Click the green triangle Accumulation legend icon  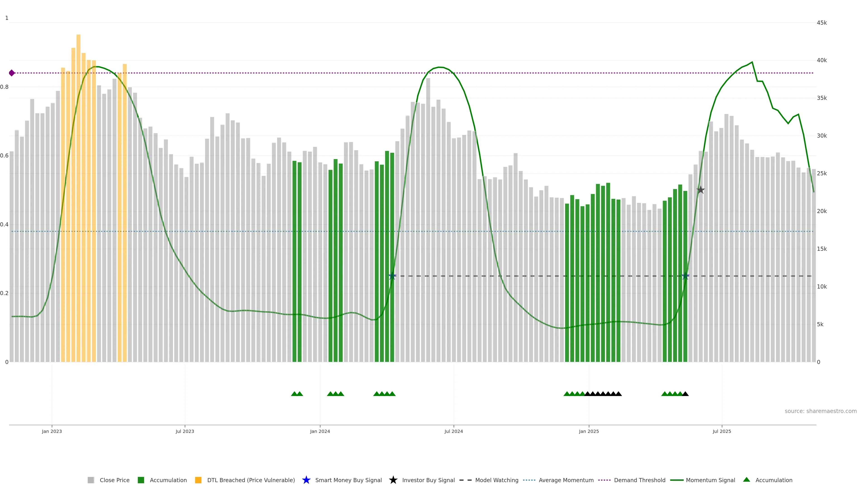point(746,480)
